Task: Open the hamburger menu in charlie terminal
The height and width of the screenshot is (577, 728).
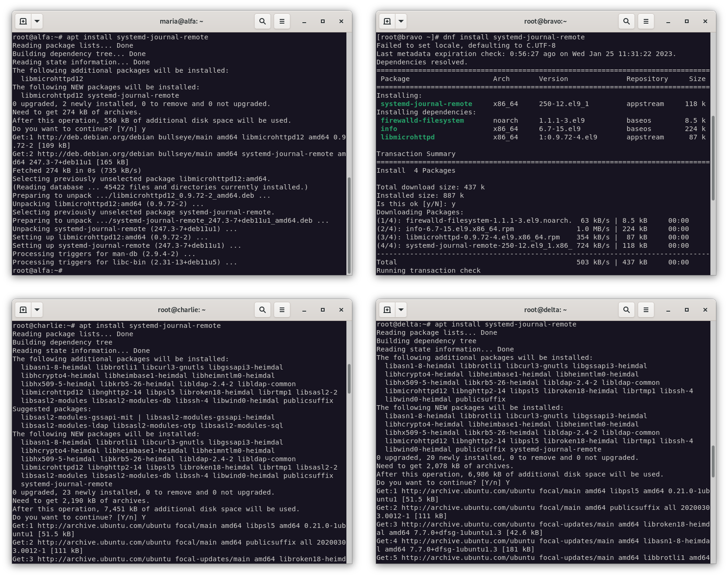Action: [282, 310]
